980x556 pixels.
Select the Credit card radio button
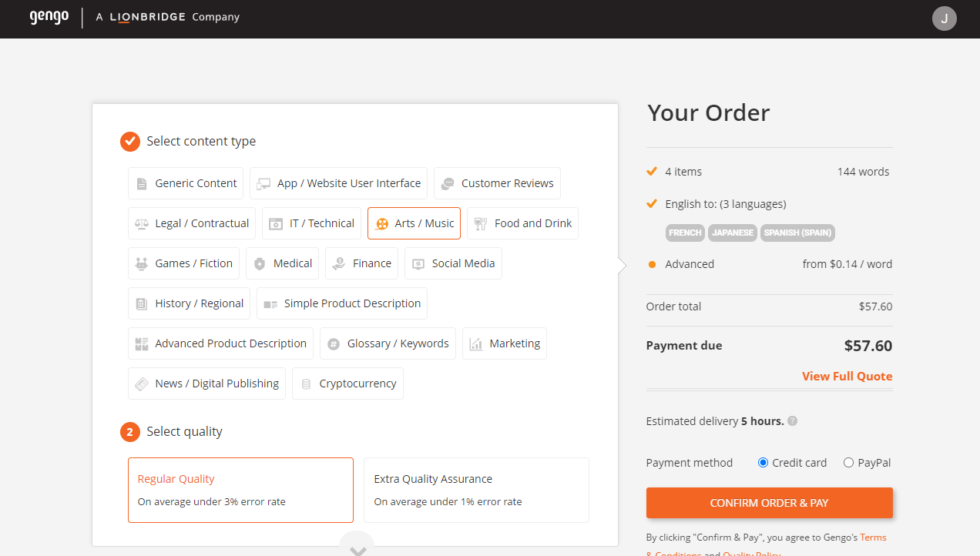[x=762, y=462]
